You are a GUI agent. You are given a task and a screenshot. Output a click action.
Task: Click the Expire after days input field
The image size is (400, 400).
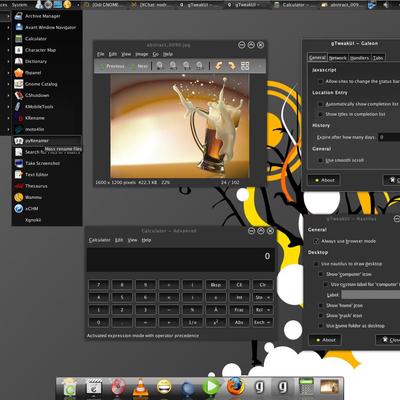(x=389, y=137)
